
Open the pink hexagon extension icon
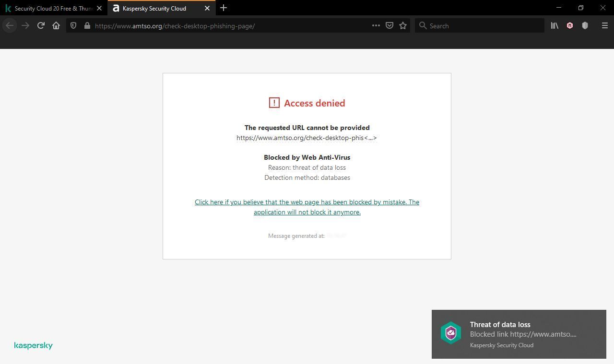tap(570, 26)
